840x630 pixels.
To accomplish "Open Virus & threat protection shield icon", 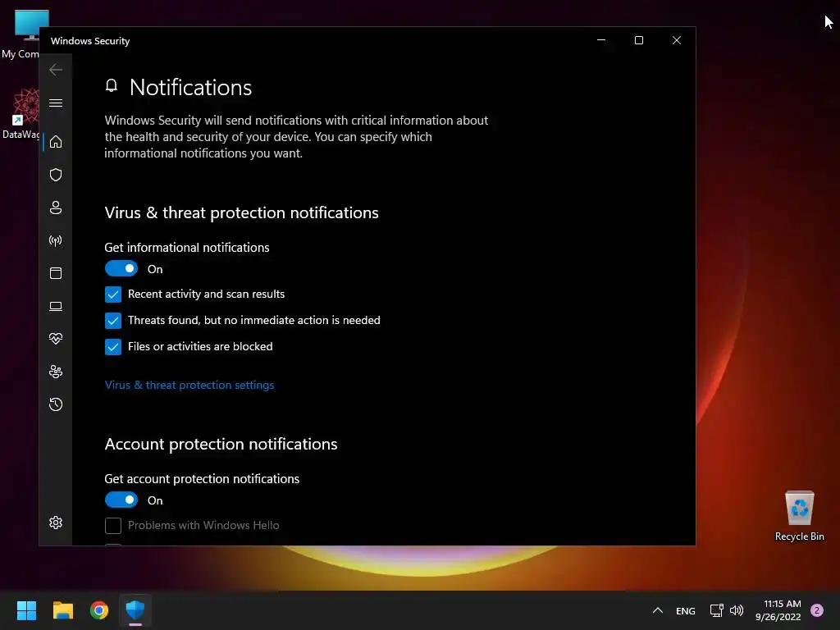I will tap(56, 175).
